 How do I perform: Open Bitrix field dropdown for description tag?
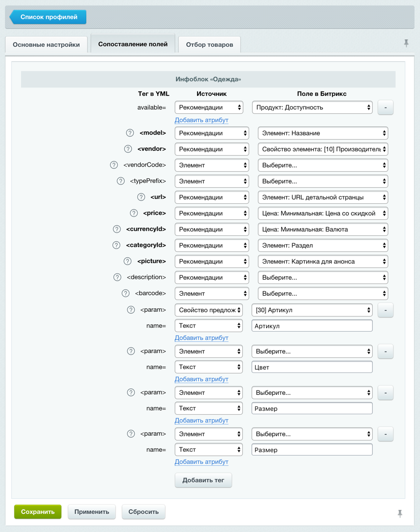coord(323,278)
